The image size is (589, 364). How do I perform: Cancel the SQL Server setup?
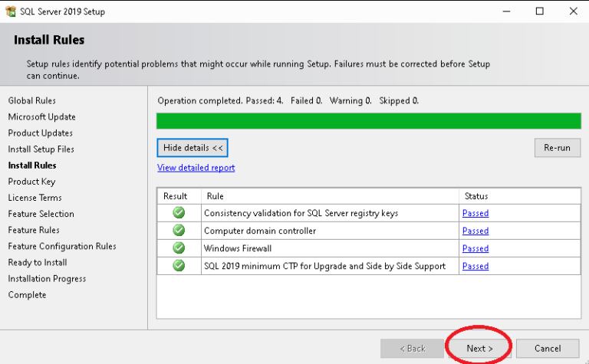[x=548, y=349]
